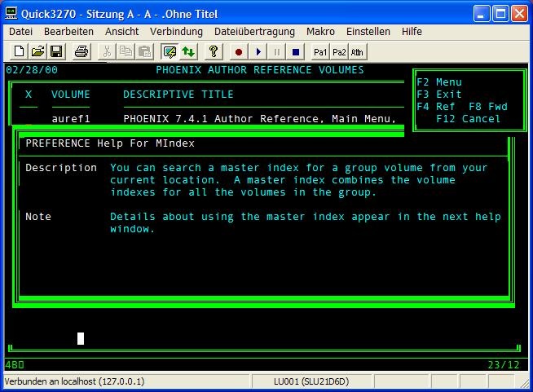Click the file transfer arrows icon

pos(188,51)
